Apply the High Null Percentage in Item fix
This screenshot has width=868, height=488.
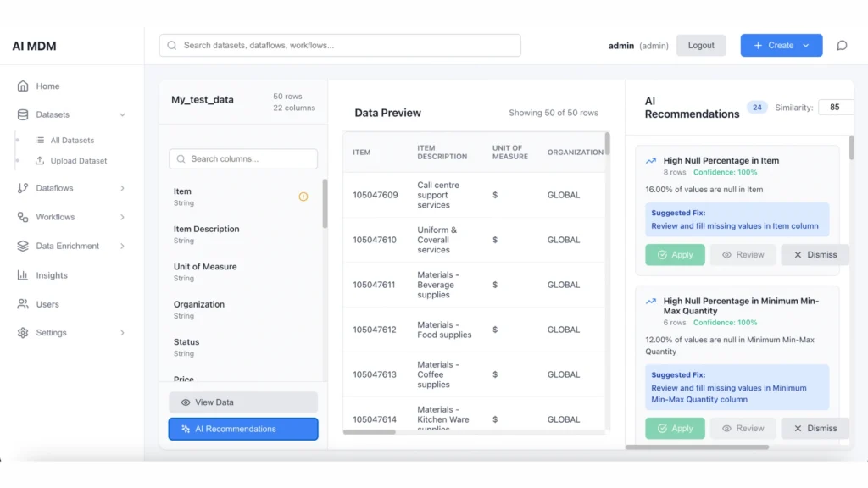click(675, 255)
